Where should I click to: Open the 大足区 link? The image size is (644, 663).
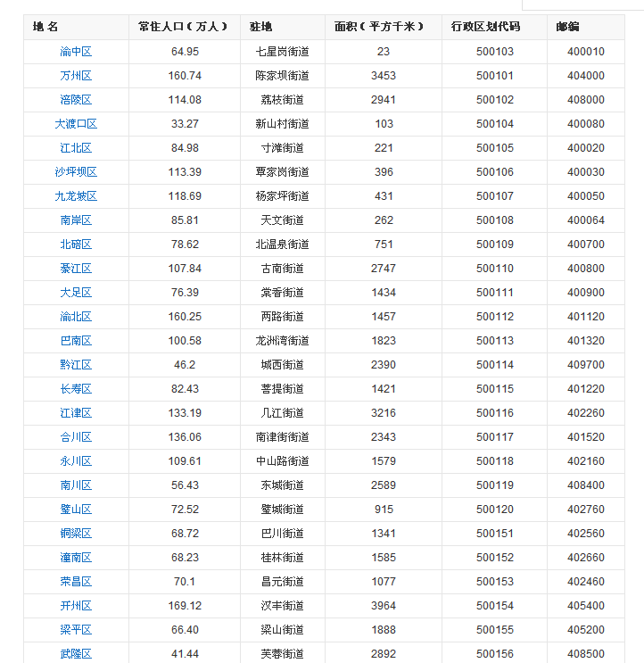76,293
